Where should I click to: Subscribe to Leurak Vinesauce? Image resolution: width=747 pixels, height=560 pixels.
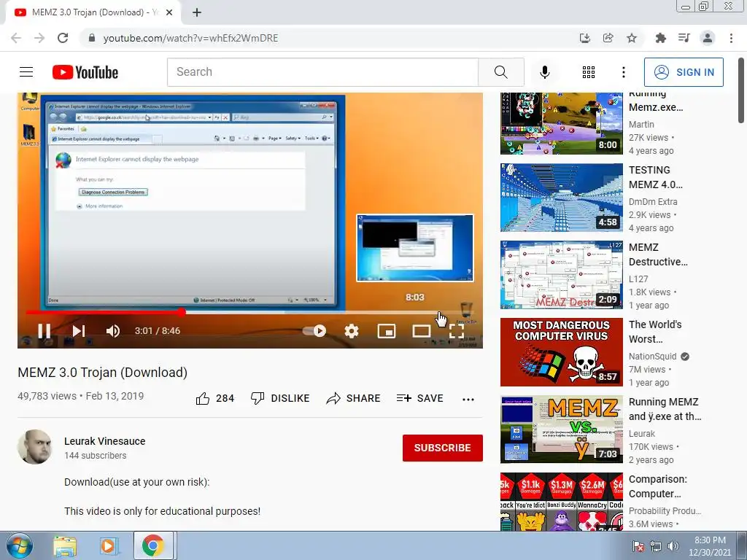[x=443, y=448]
